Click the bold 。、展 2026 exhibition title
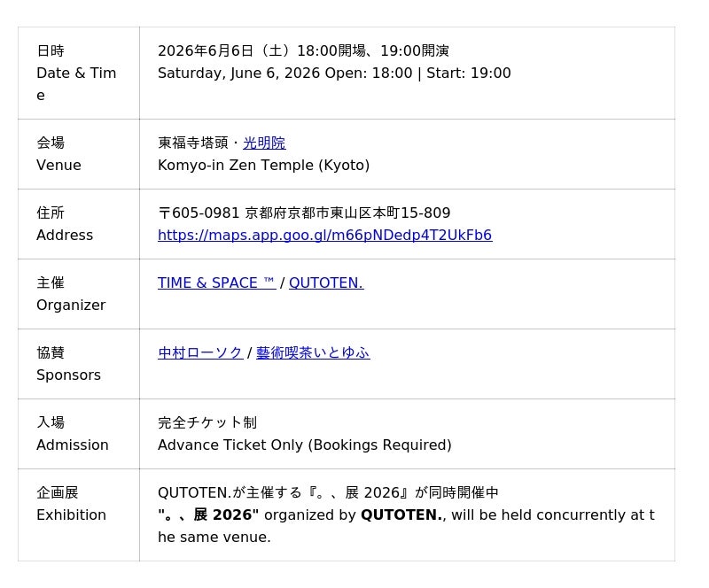 click(208, 514)
